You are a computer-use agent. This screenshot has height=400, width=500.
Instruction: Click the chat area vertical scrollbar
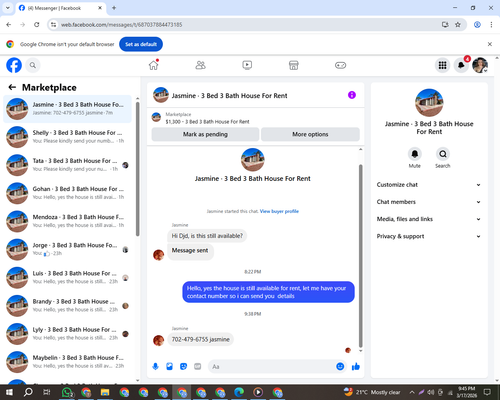tap(360, 256)
